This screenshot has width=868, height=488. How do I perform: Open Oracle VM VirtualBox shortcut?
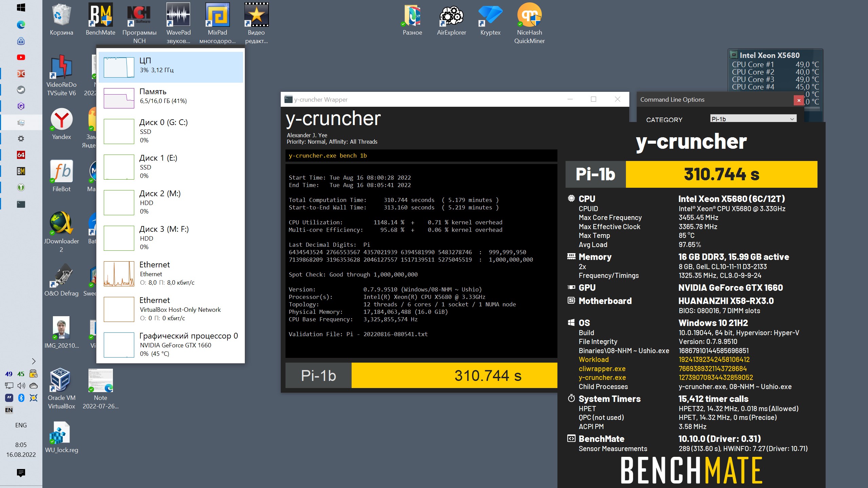61,389
